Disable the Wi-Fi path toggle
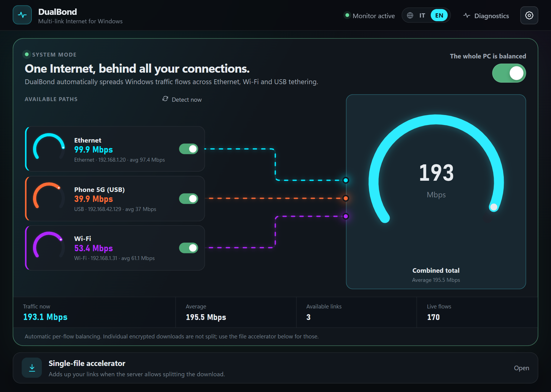551x392 pixels. click(189, 248)
